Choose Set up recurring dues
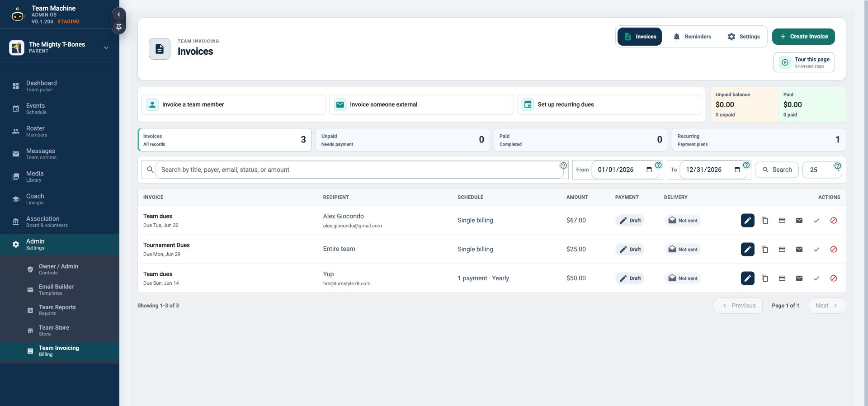 (609, 104)
